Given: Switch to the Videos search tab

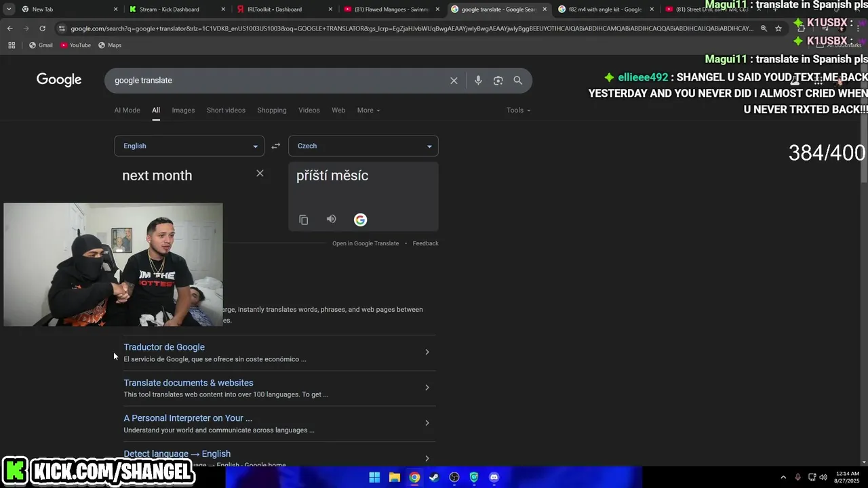Looking at the screenshot, I should coord(309,110).
